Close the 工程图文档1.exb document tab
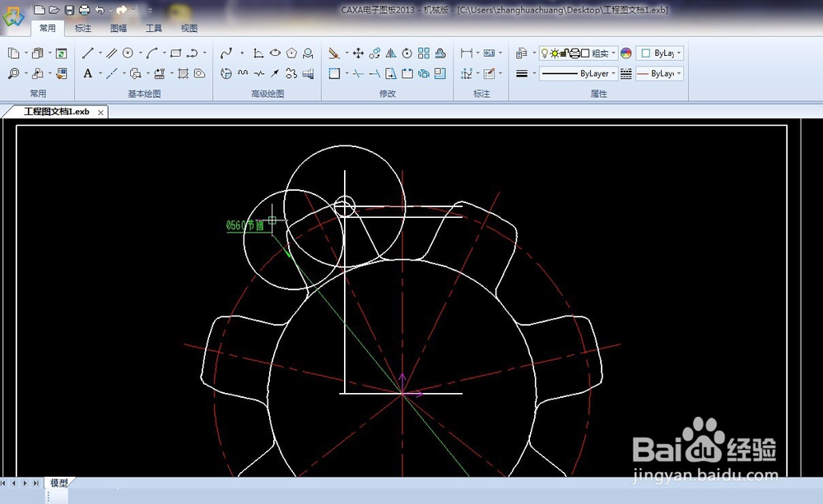The height and width of the screenshot is (504, 823). pos(100,113)
